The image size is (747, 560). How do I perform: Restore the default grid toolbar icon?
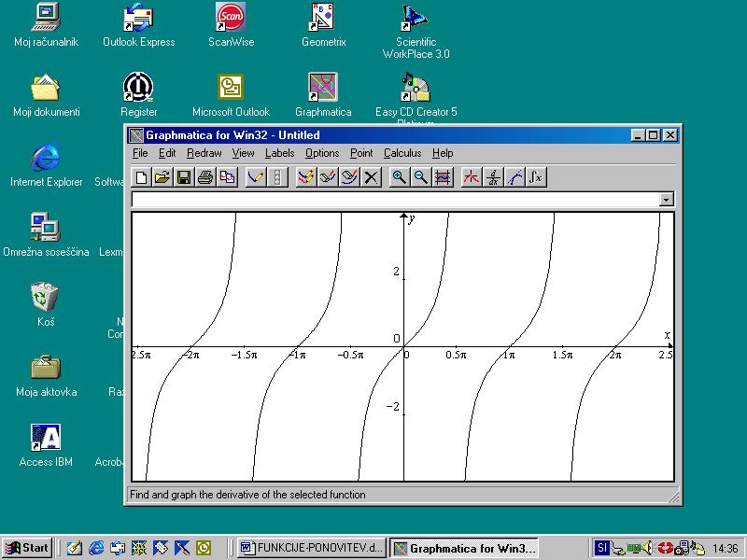pyautogui.click(x=443, y=177)
